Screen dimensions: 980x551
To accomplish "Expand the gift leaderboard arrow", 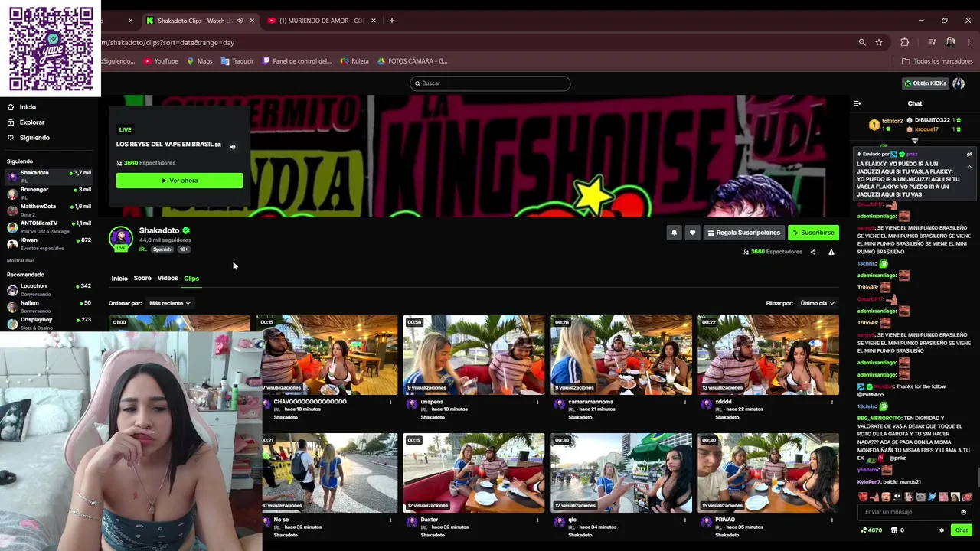I will pos(915,141).
